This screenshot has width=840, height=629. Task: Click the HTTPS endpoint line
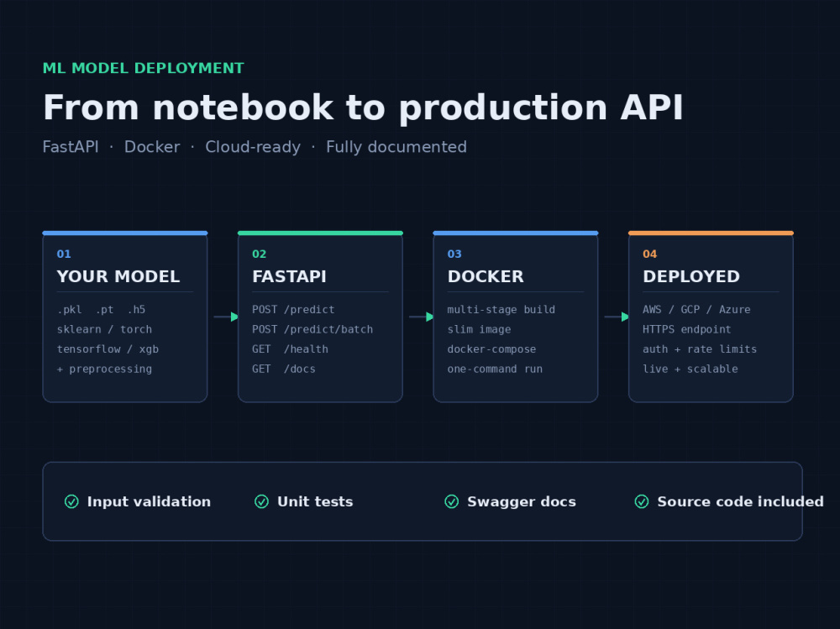687,329
